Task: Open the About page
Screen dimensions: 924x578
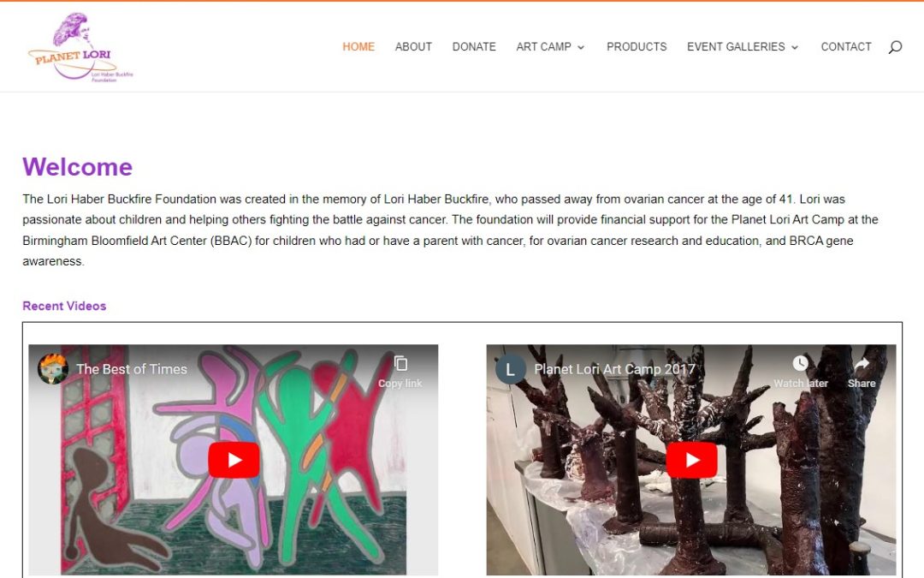Action: (413, 46)
